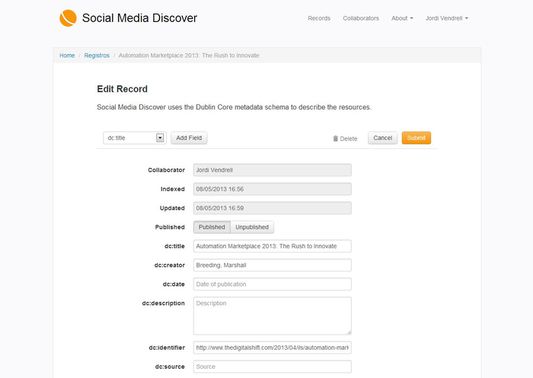Click the Dublin Core metadata schema sentence
Viewport: 533px width, 378px height.
[x=234, y=107]
